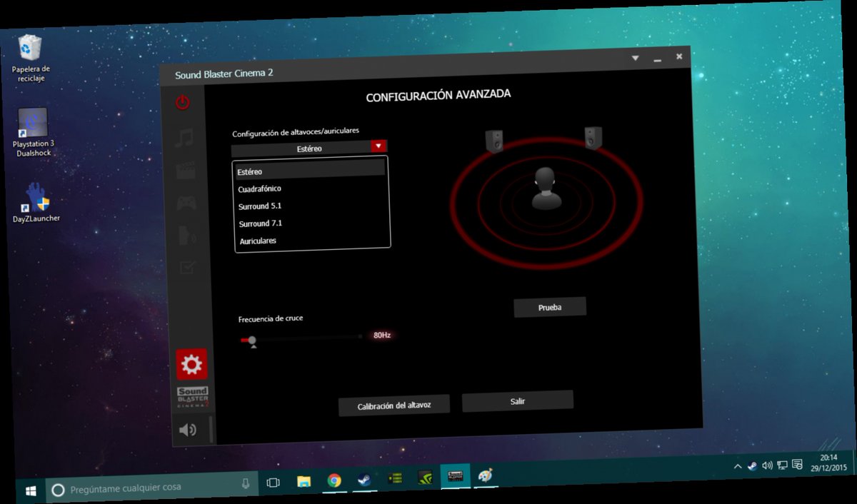Close the Sound Blaster Cinema 2 window
Image resolution: width=857 pixels, height=504 pixels.
pyautogui.click(x=679, y=56)
